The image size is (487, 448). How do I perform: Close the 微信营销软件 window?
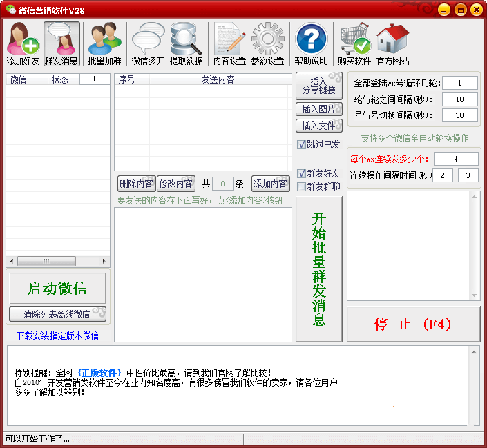pyautogui.click(x=477, y=10)
